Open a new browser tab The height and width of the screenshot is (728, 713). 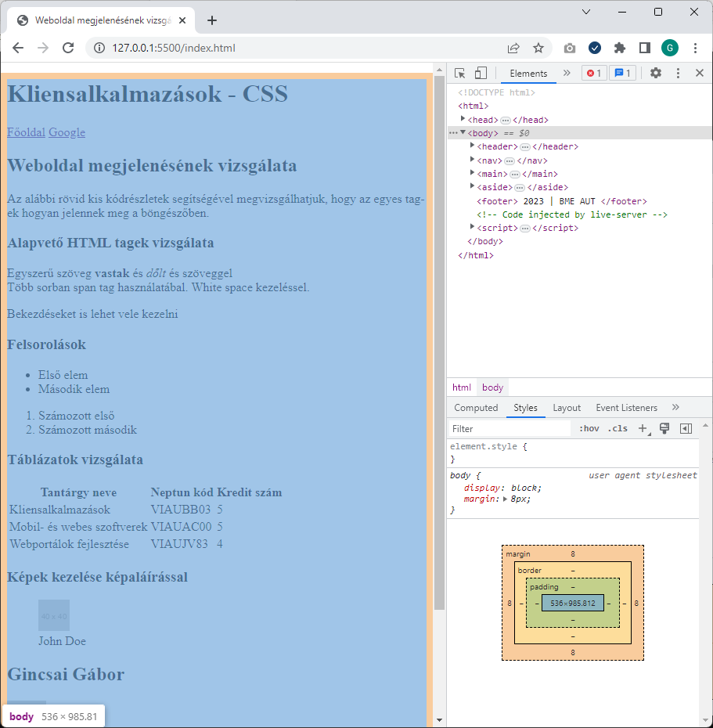(211, 20)
